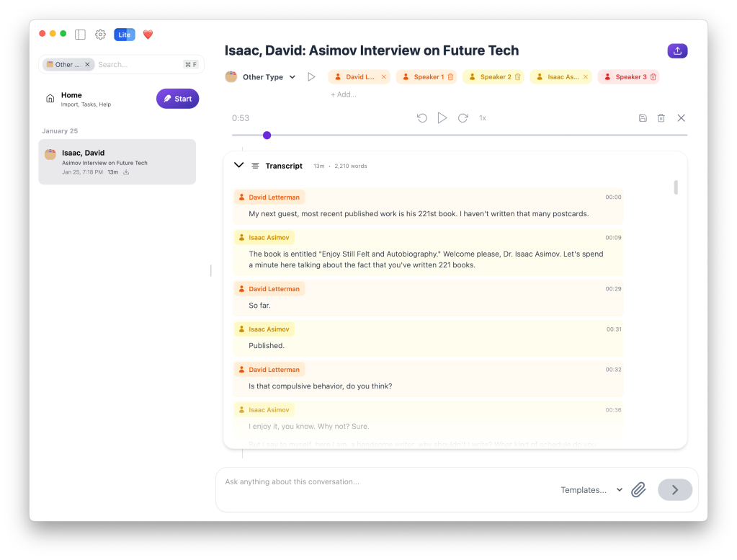
Task: Click the "So far." transcript line
Action: (x=259, y=306)
